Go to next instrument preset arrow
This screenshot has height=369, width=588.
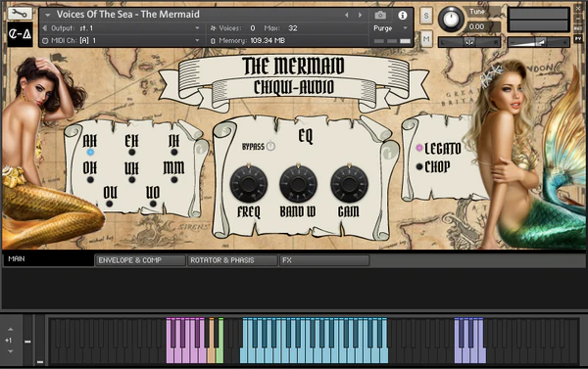[x=360, y=15]
